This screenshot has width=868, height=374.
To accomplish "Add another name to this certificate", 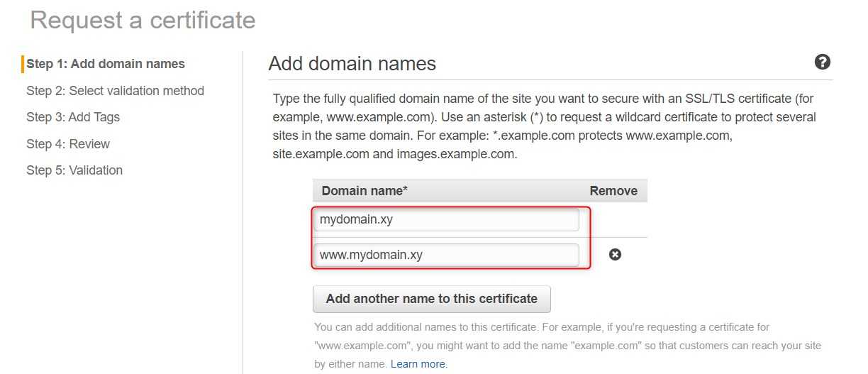I will pyautogui.click(x=432, y=299).
